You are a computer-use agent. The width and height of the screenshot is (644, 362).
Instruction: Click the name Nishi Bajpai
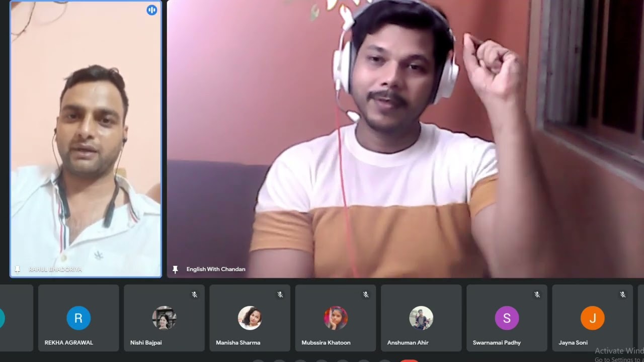tap(146, 343)
